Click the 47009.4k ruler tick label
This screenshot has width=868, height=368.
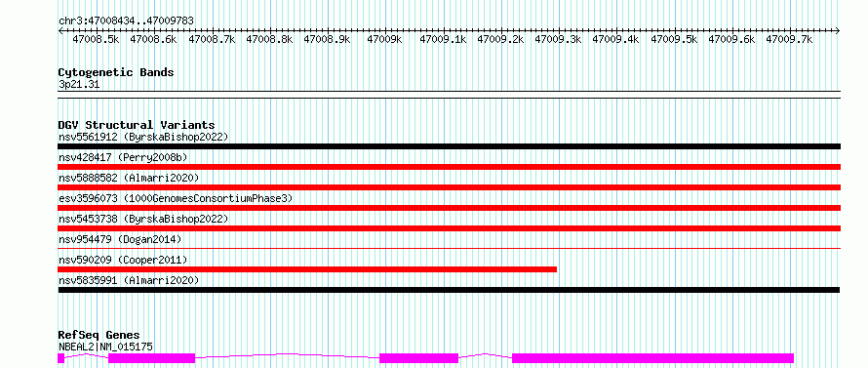pyautogui.click(x=615, y=39)
